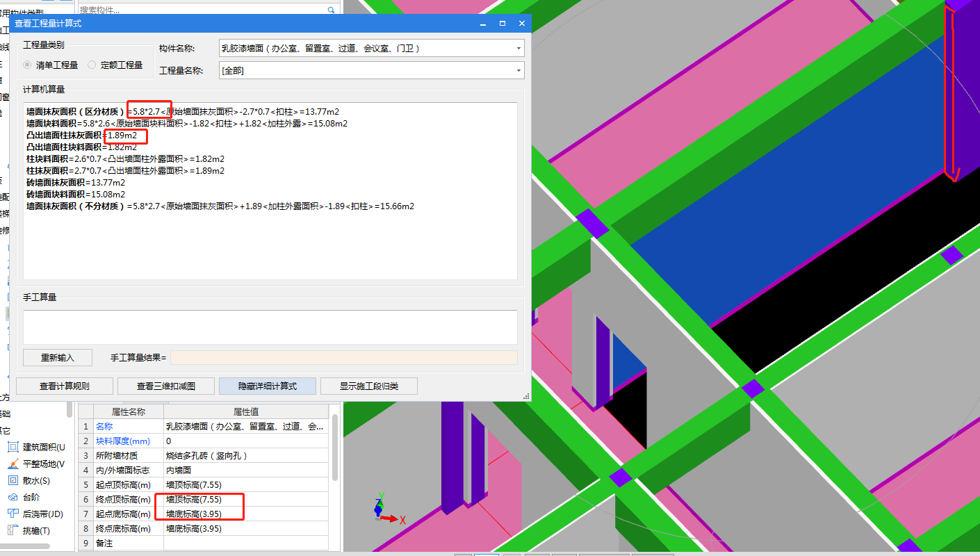Click the 名称 property value cell
The image size is (980, 556).
[x=246, y=426]
